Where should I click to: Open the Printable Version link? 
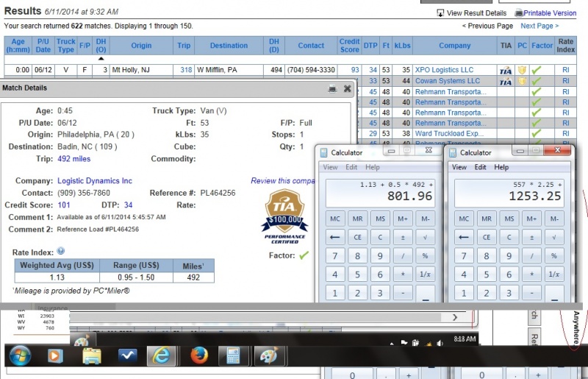[x=550, y=13]
